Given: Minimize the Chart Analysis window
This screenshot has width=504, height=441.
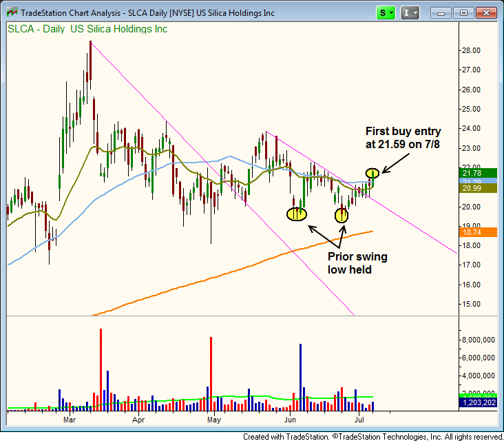Looking at the screenshot, I should coord(441,13).
